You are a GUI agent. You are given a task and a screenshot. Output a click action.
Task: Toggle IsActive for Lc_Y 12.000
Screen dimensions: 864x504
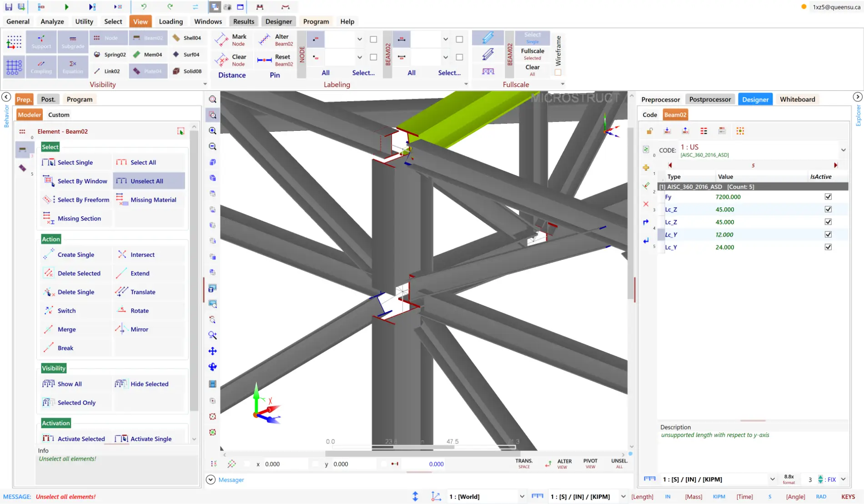[828, 235]
